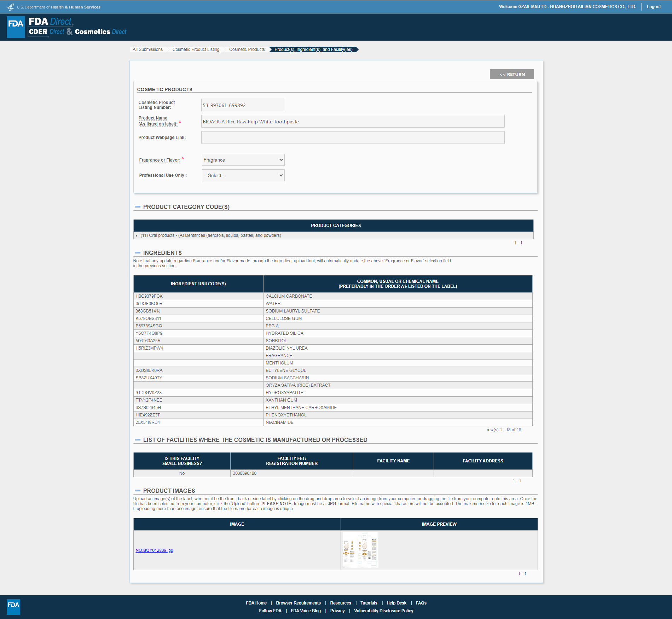This screenshot has height=619, width=672.
Task: Collapse the facilities list section
Action: [138, 440]
